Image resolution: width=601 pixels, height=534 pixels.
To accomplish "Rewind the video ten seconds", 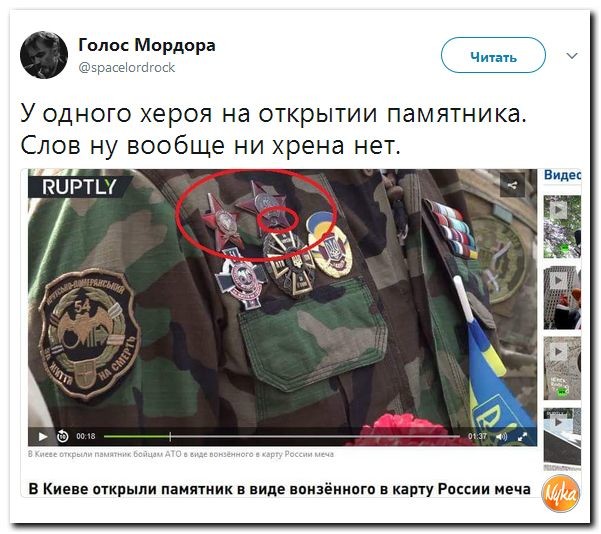I will coord(62,436).
